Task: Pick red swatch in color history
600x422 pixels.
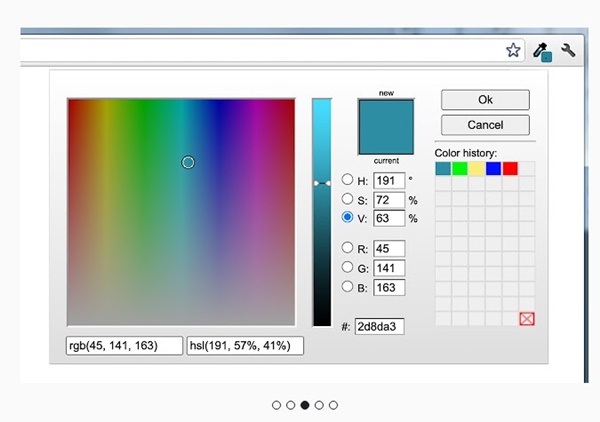Action: pos(510,168)
